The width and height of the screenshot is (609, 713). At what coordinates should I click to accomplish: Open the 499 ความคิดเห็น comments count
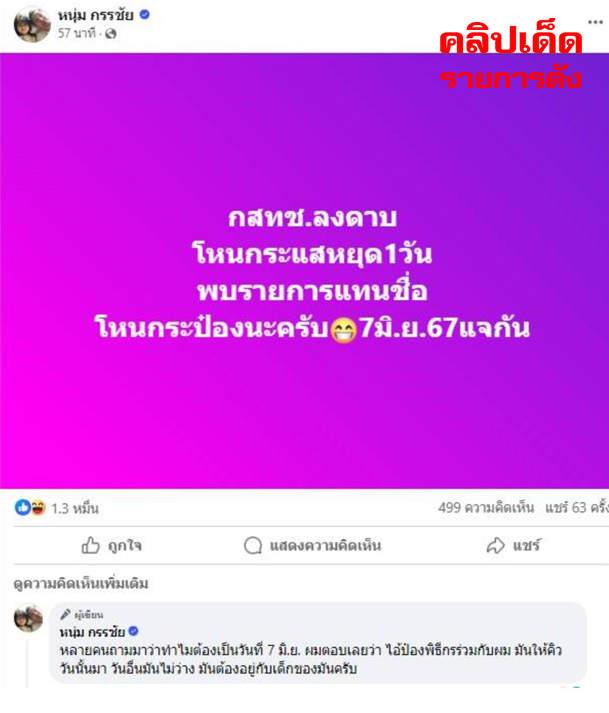[486, 507]
